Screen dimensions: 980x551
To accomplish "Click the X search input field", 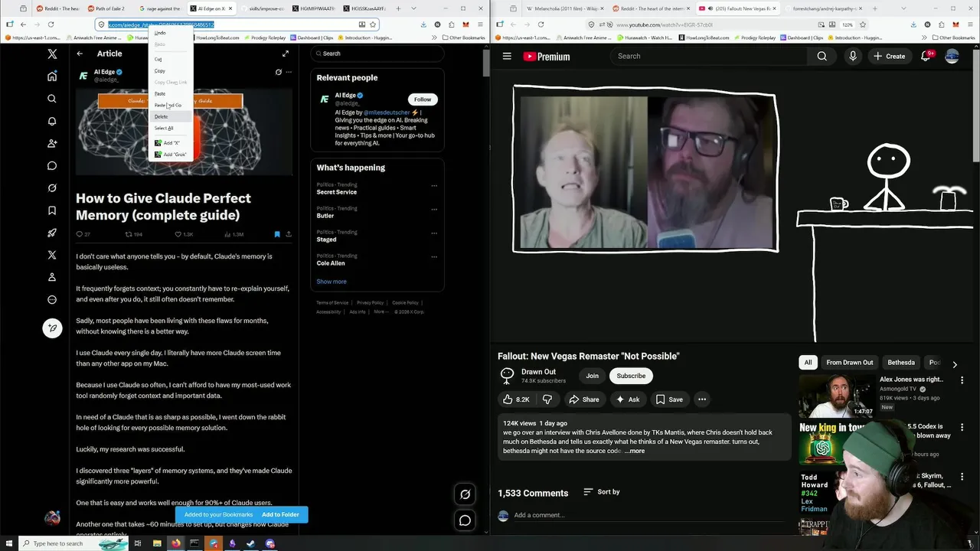I will click(377, 54).
